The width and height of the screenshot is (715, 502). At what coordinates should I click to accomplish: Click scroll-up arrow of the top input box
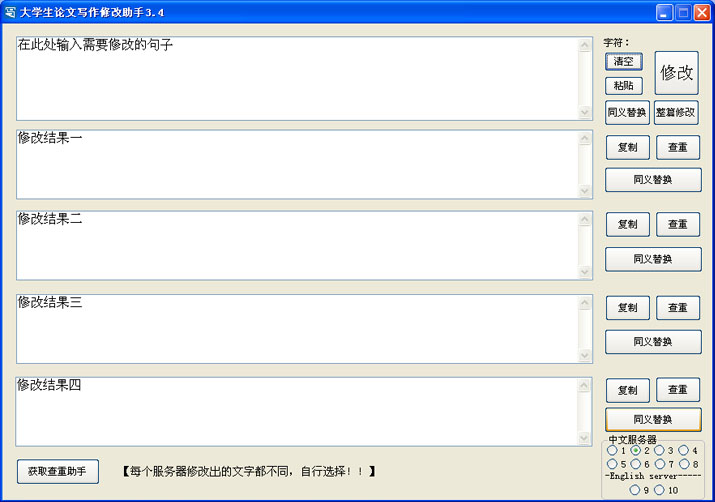click(585, 45)
